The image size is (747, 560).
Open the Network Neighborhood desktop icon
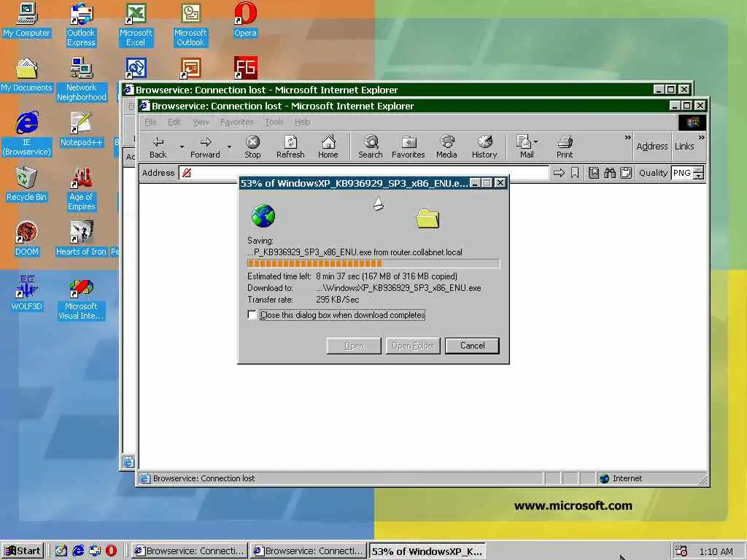81,79
